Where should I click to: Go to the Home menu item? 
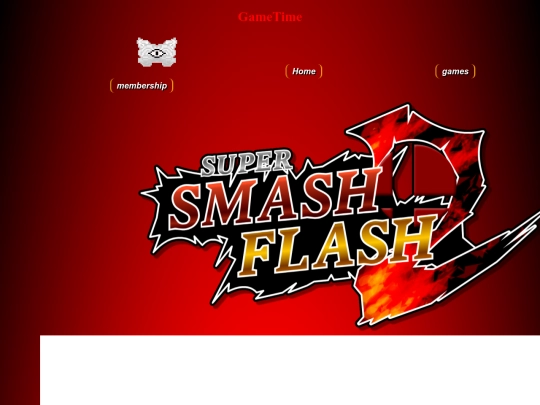[x=304, y=71]
